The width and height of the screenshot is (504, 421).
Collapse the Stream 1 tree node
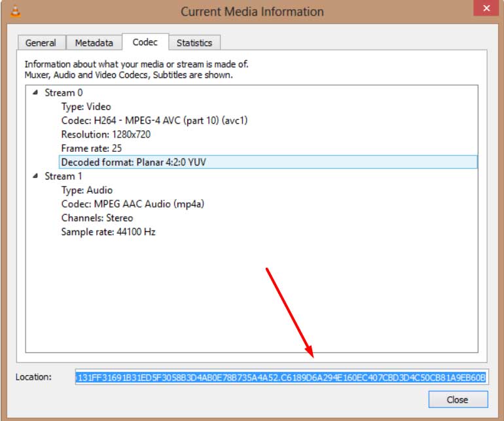(35, 176)
